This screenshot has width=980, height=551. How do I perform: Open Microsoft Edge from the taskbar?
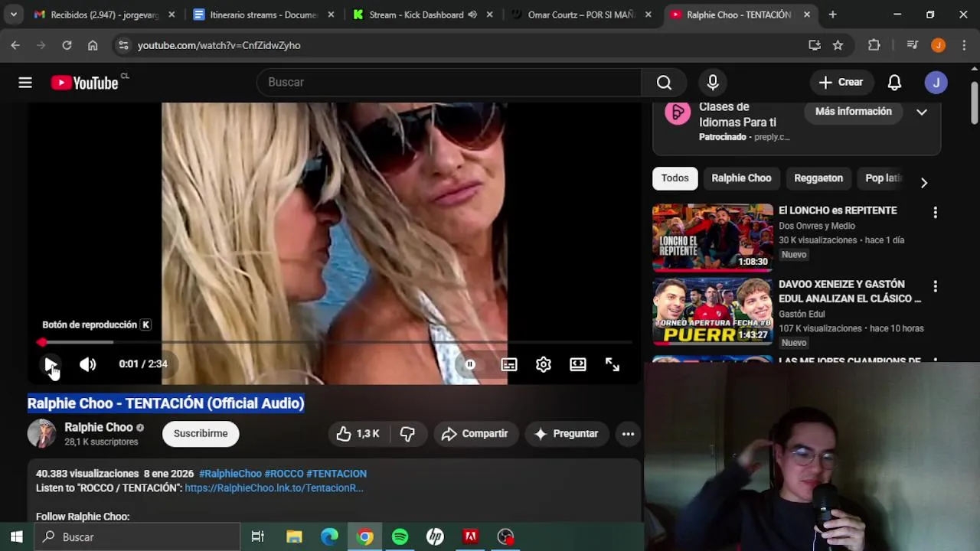point(329,536)
